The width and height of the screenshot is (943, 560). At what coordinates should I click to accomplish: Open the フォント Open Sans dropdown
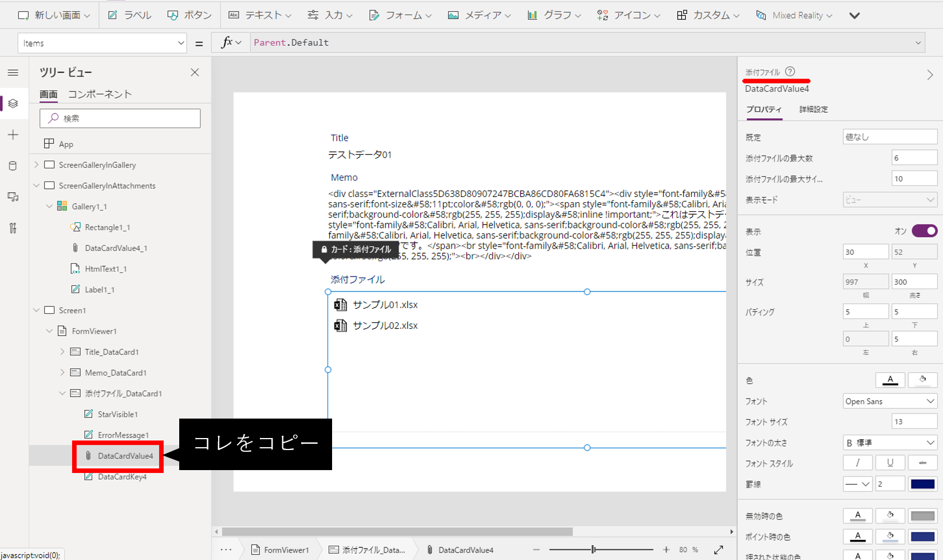(890, 401)
